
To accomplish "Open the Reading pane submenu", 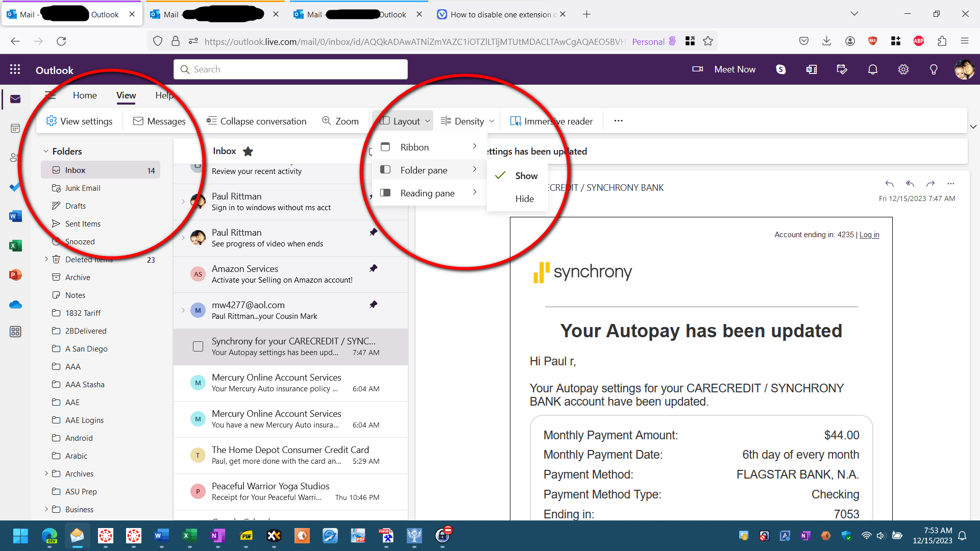I will click(428, 193).
